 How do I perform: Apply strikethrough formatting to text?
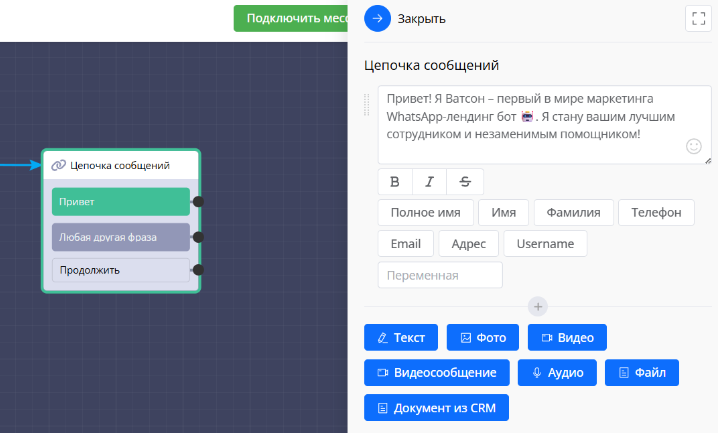tap(464, 181)
